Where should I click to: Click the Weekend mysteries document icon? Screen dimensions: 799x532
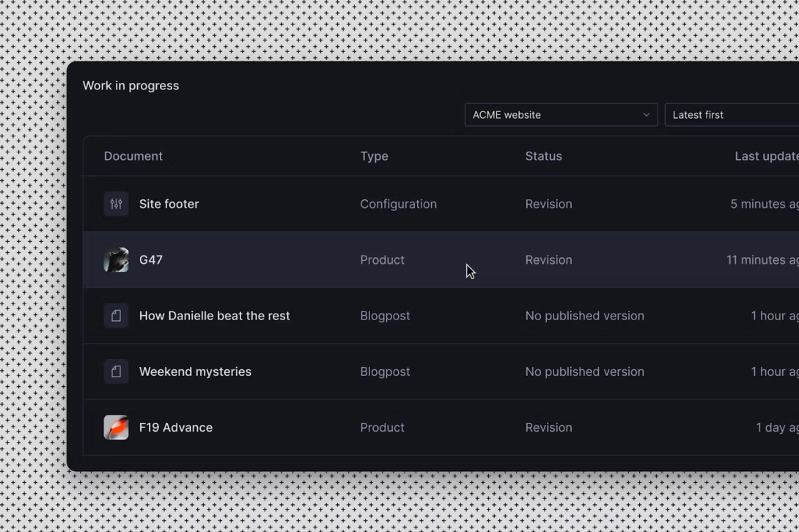tap(116, 372)
